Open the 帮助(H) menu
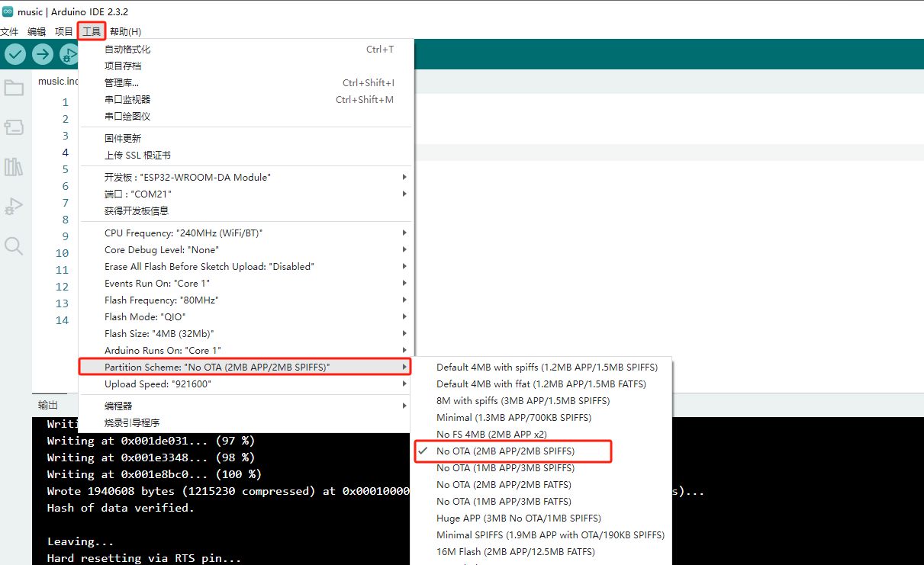This screenshot has width=924, height=565. (x=125, y=31)
